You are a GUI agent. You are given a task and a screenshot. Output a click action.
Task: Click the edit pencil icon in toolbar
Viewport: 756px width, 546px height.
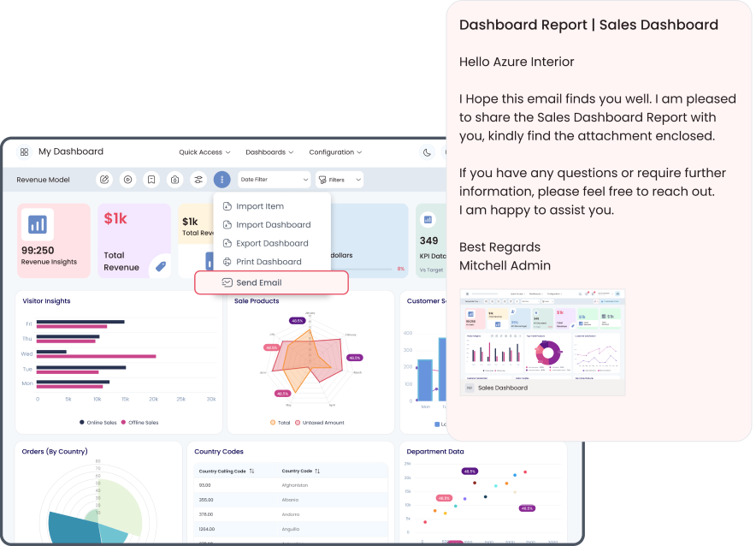tap(104, 180)
